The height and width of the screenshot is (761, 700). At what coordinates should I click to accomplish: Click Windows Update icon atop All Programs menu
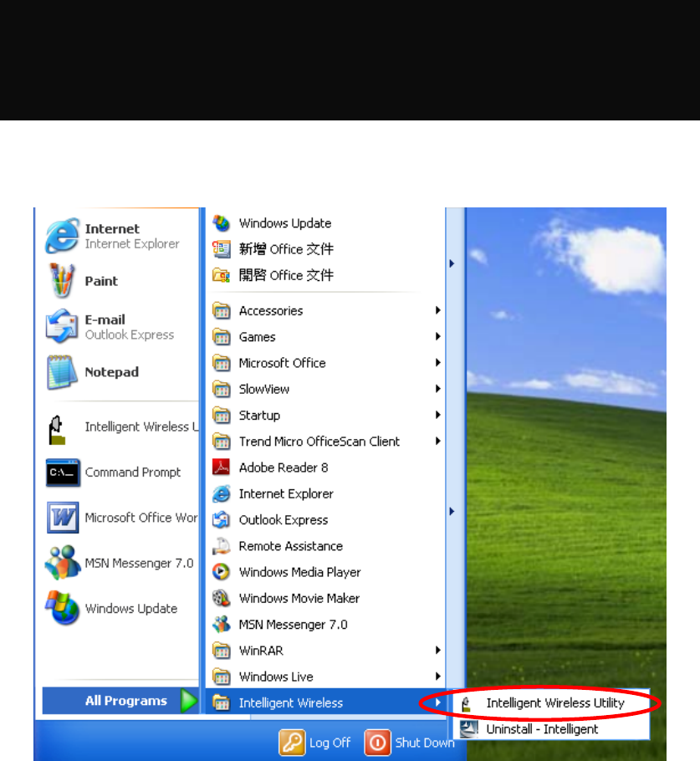[222, 223]
